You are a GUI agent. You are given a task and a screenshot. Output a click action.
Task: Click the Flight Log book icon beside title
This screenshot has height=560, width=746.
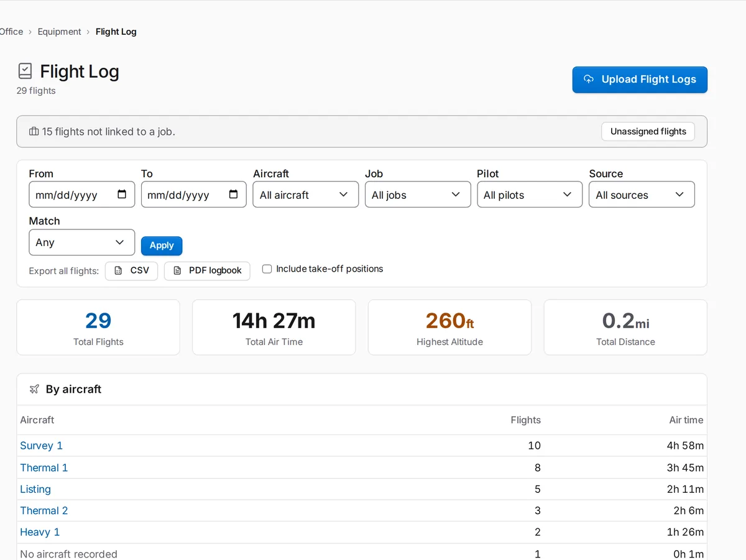(25, 71)
